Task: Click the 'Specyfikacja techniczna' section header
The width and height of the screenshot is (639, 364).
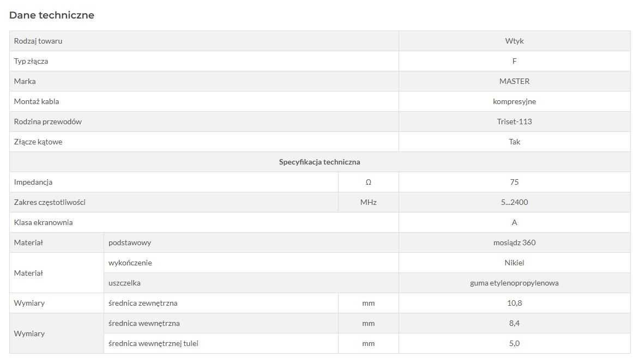Action: click(319, 162)
